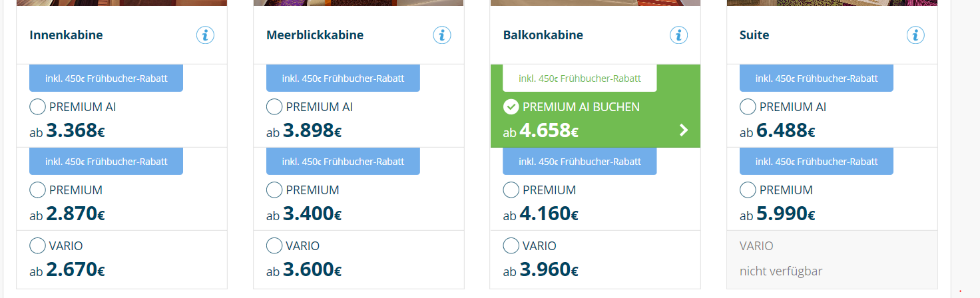The image size is (980, 298).
Task: Open info icon for Innenkabine
Action: (x=205, y=35)
